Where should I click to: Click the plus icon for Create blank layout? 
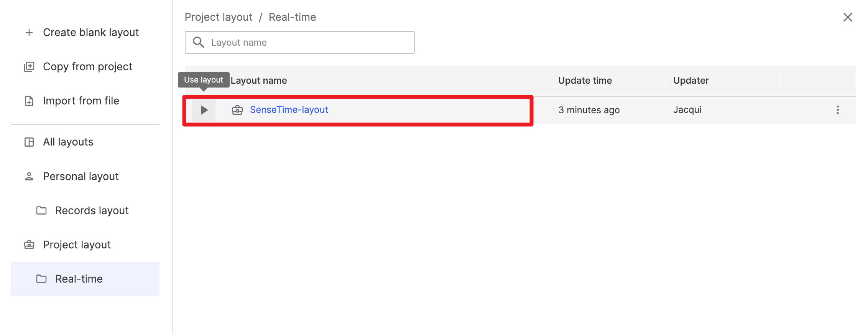click(29, 33)
